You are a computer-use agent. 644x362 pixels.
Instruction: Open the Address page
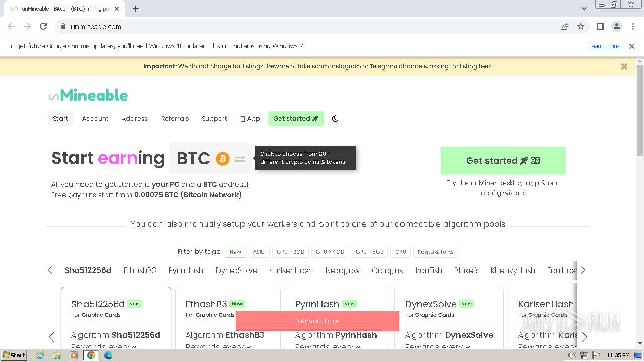[x=134, y=118]
